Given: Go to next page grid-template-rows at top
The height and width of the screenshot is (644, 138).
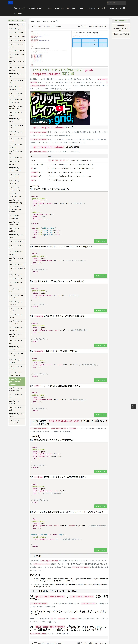Looking at the screenshot, I should pyautogui.click(x=91, y=26).
